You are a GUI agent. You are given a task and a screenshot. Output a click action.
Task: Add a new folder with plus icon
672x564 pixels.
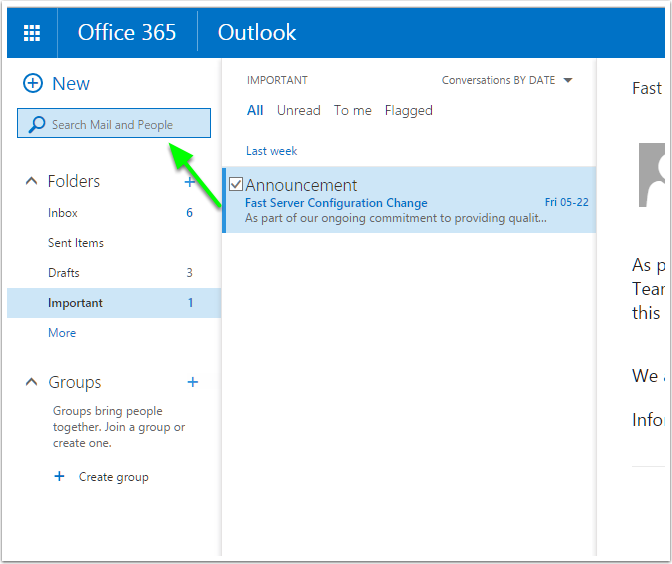click(190, 181)
